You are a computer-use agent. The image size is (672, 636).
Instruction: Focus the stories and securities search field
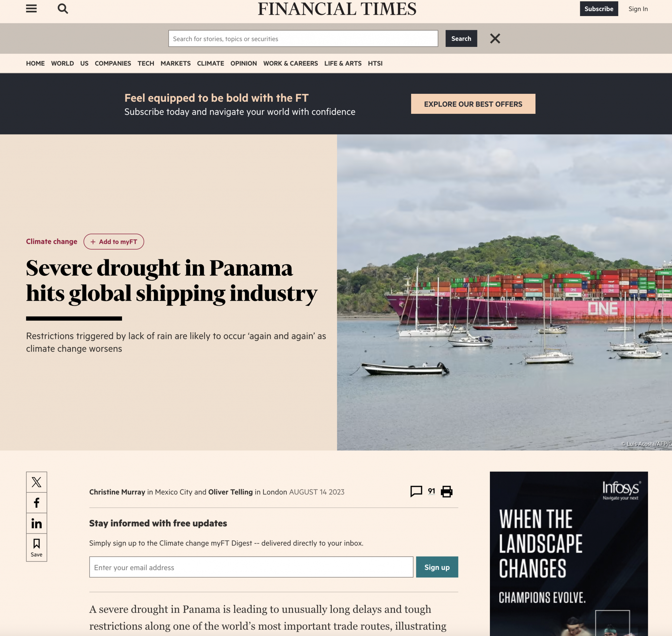click(x=303, y=38)
